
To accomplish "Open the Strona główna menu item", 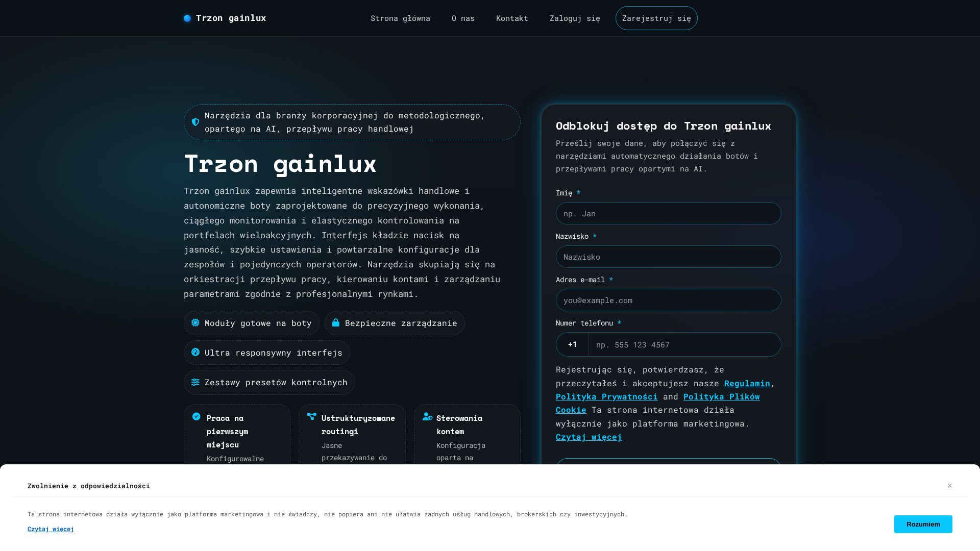I will tap(400, 18).
